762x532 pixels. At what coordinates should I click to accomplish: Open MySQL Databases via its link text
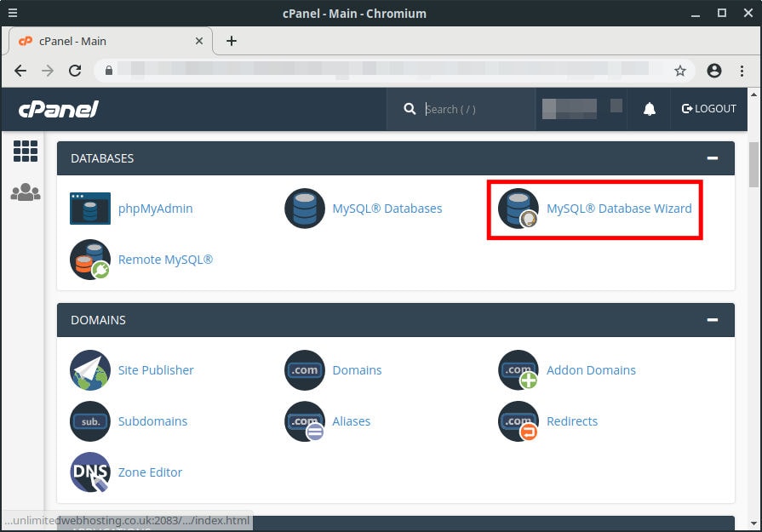tap(387, 208)
